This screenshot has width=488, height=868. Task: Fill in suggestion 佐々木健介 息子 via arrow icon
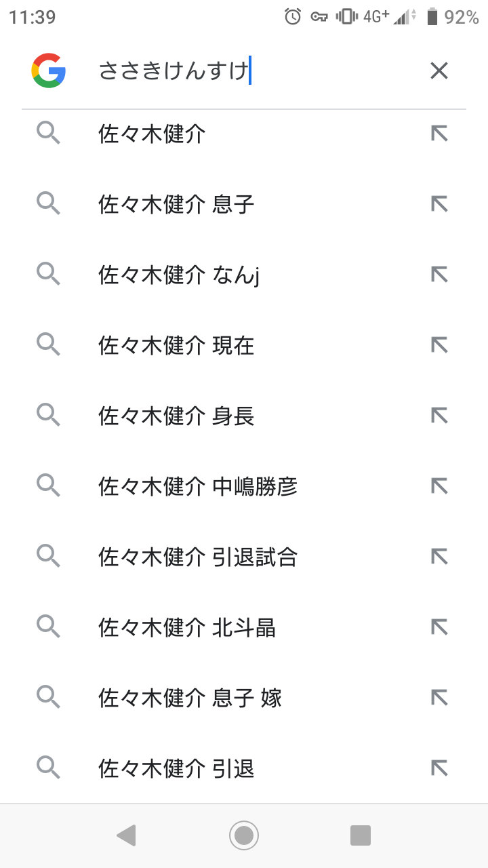click(439, 203)
